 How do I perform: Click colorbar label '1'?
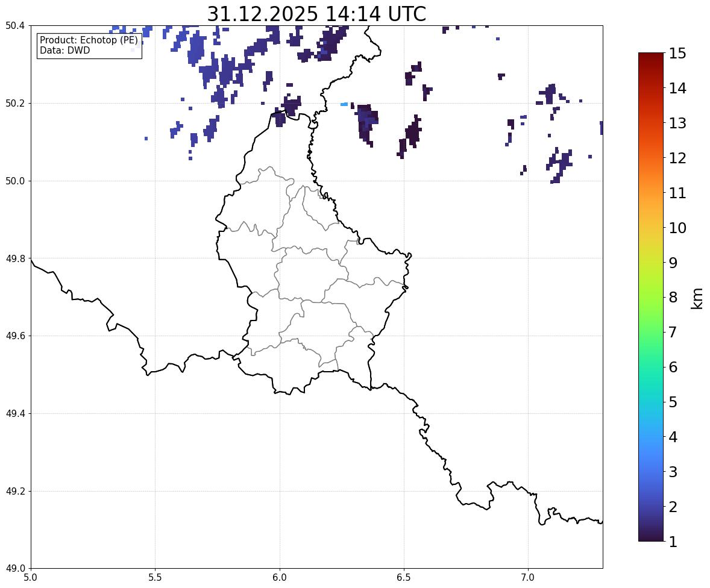673,542
